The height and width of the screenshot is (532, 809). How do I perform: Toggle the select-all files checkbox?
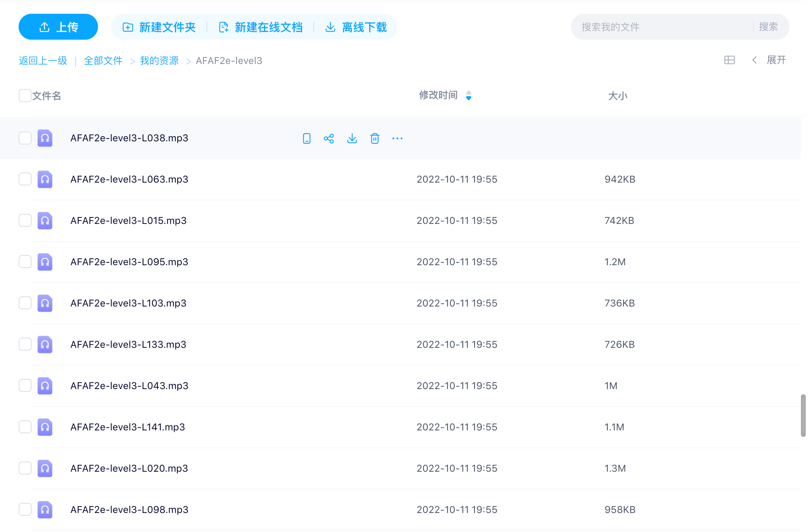click(25, 96)
